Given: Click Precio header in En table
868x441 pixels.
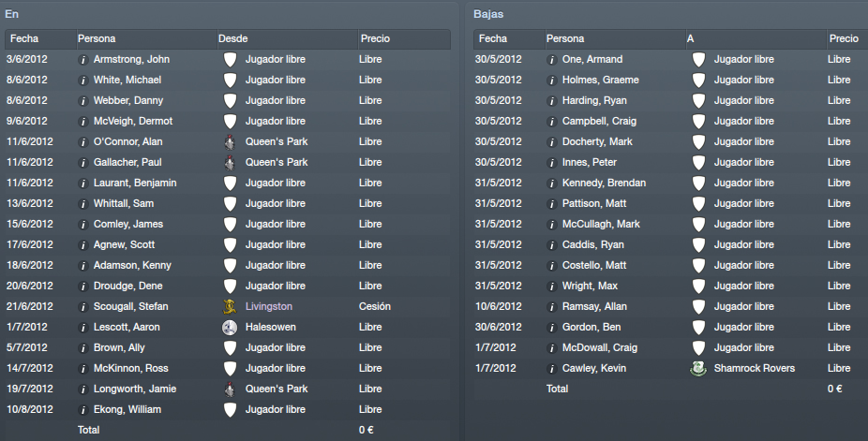Looking at the screenshot, I should [x=404, y=38].
